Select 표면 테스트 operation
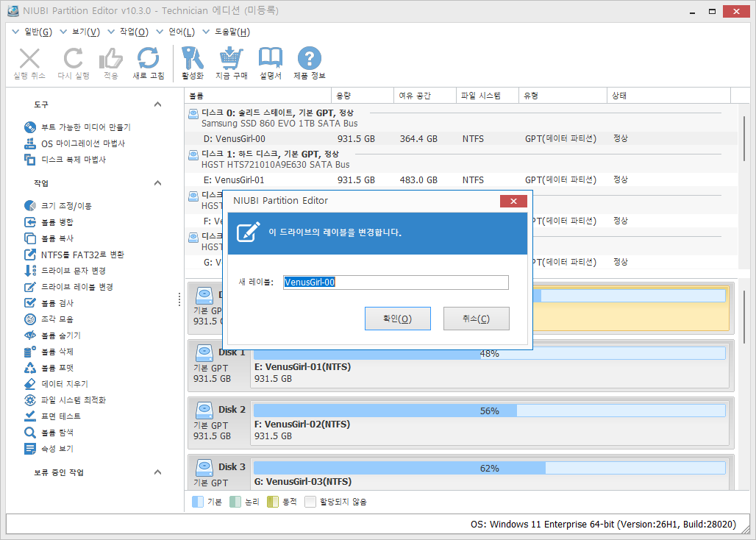Viewport: 756px width, 540px height. pos(52,416)
